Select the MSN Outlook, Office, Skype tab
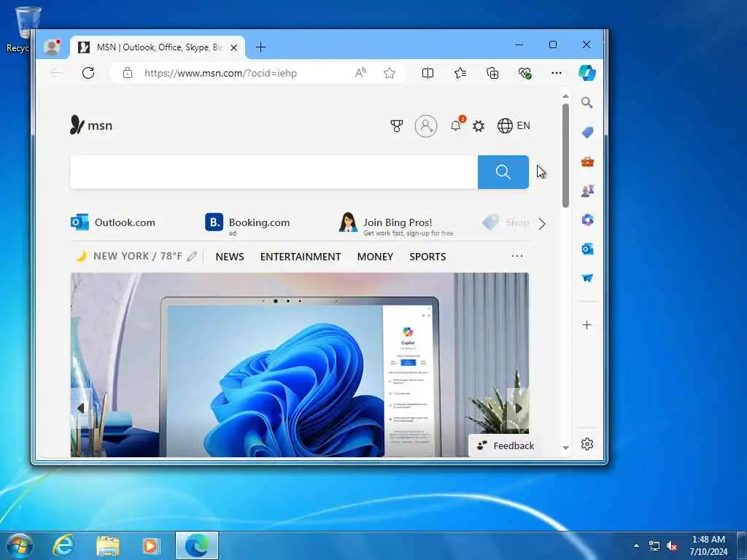 coord(158,47)
